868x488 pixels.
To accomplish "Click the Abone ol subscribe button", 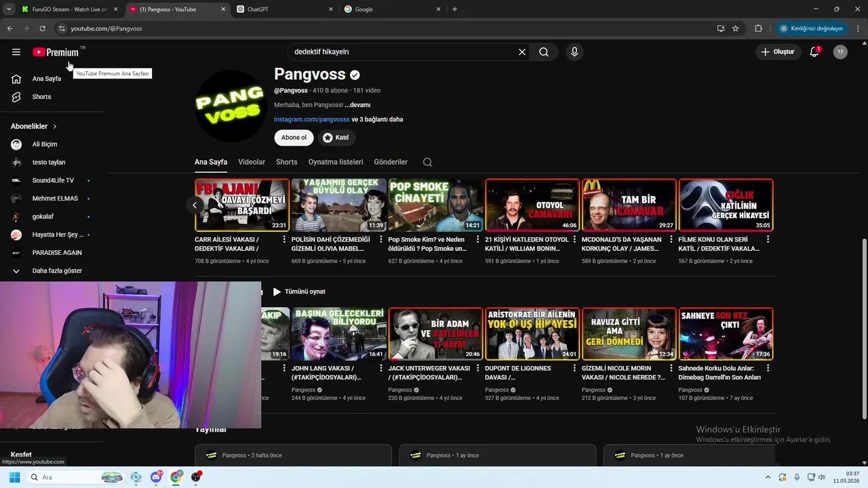I will pyautogui.click(x=294, y=138).
